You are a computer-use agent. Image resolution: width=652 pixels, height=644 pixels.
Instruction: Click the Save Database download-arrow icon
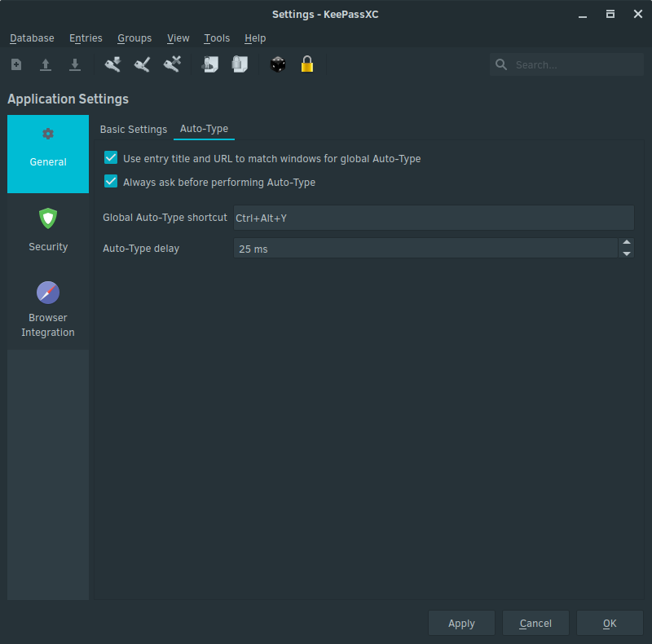tap(75, 64)
